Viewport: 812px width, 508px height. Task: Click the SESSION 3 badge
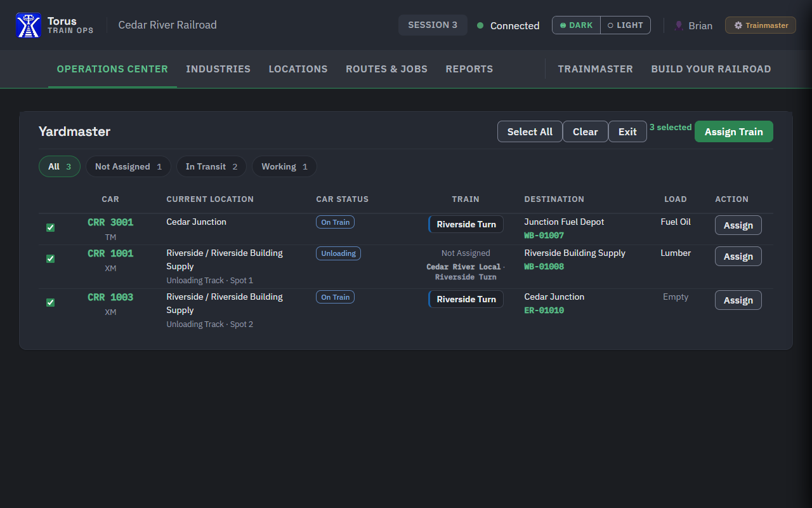coord(433,25)
